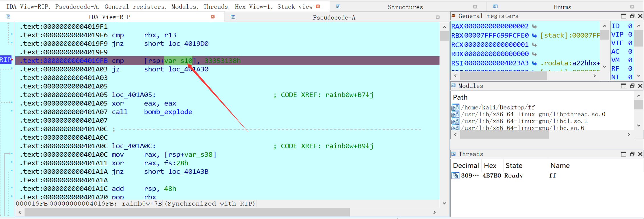Toggle the VIF flag value
The height and width of the screenshot is (219, 644).
click(630, 43)
